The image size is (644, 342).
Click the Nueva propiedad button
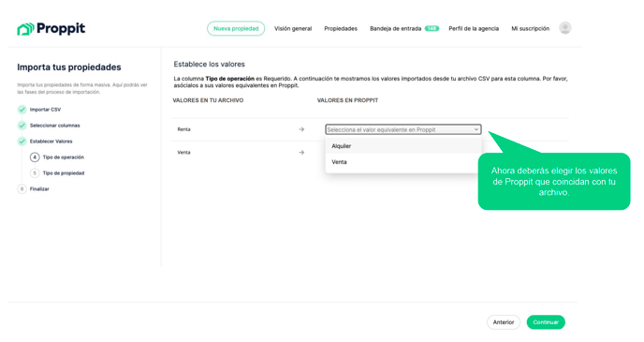pos(236,28)
